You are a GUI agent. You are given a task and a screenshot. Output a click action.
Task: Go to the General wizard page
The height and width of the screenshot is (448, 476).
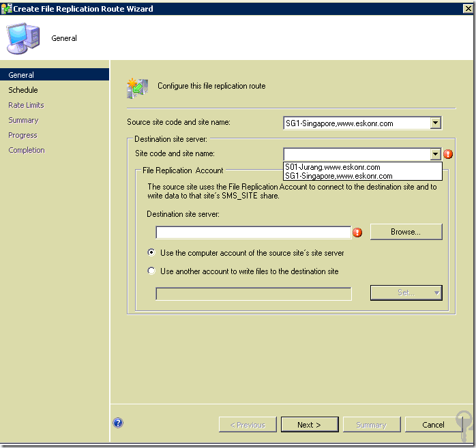[55, 75]
